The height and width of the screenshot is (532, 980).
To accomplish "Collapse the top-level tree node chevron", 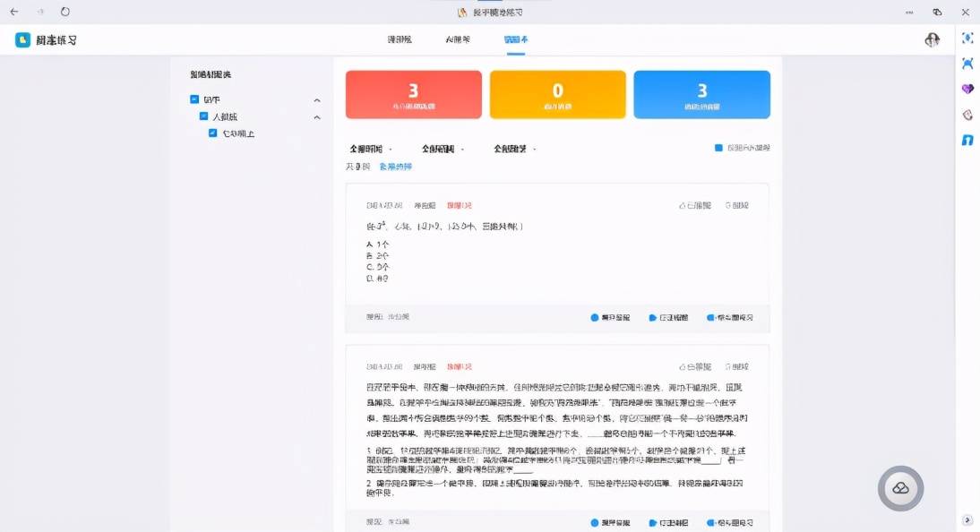I will pyautogui.click(x=317, y=100).
